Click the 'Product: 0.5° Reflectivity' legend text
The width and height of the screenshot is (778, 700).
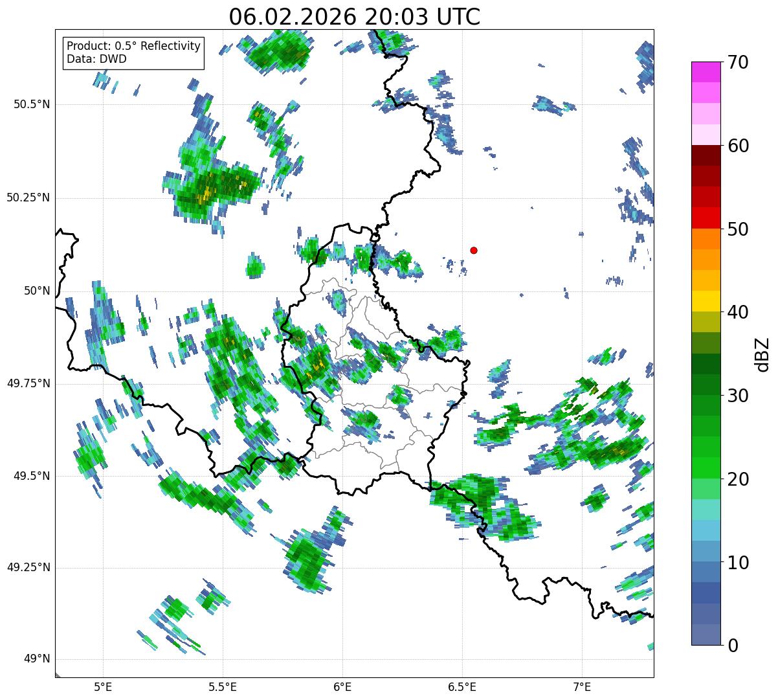[x=134, y=46]
